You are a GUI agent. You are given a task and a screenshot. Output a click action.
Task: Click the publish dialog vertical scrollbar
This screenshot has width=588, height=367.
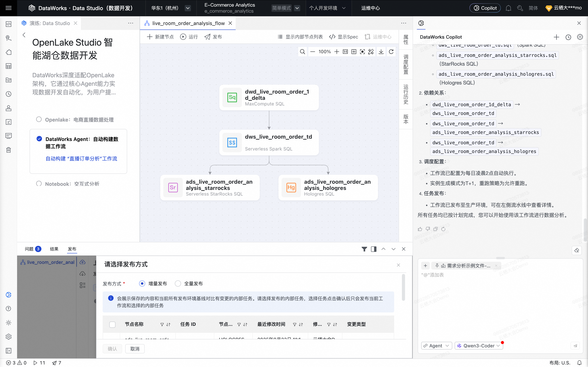(x=403, y=288)
